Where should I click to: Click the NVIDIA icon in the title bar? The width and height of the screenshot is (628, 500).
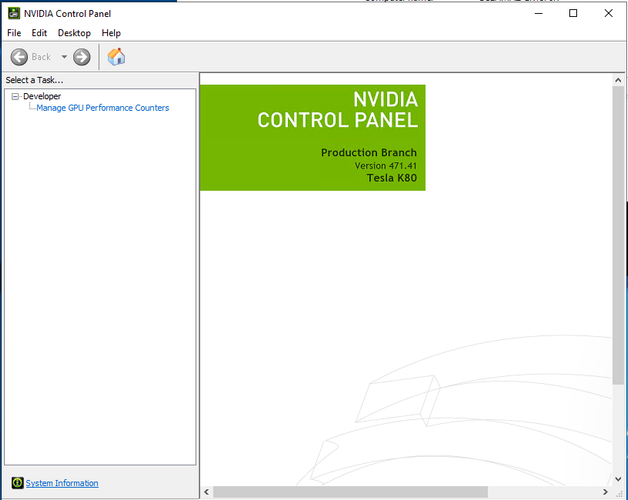[13, 13]
